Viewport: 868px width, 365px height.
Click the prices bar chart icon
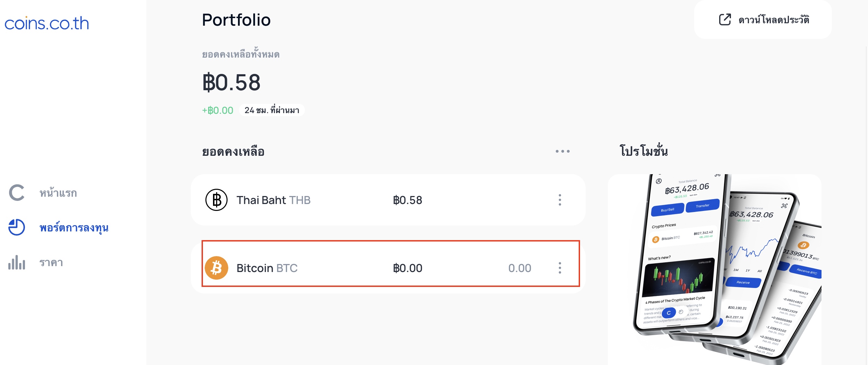(x=17, y=262)
